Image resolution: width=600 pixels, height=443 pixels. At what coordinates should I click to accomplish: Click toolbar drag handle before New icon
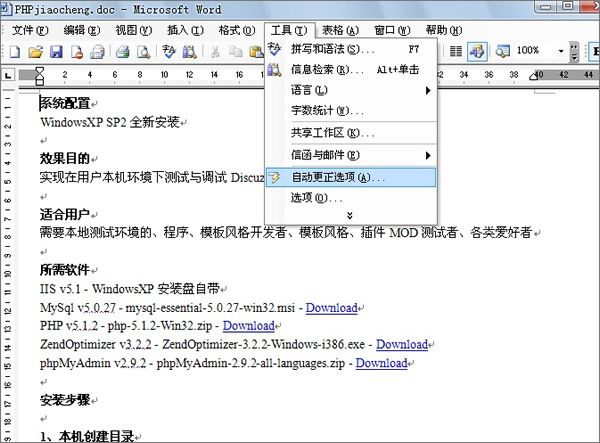(x=4, y=52)
